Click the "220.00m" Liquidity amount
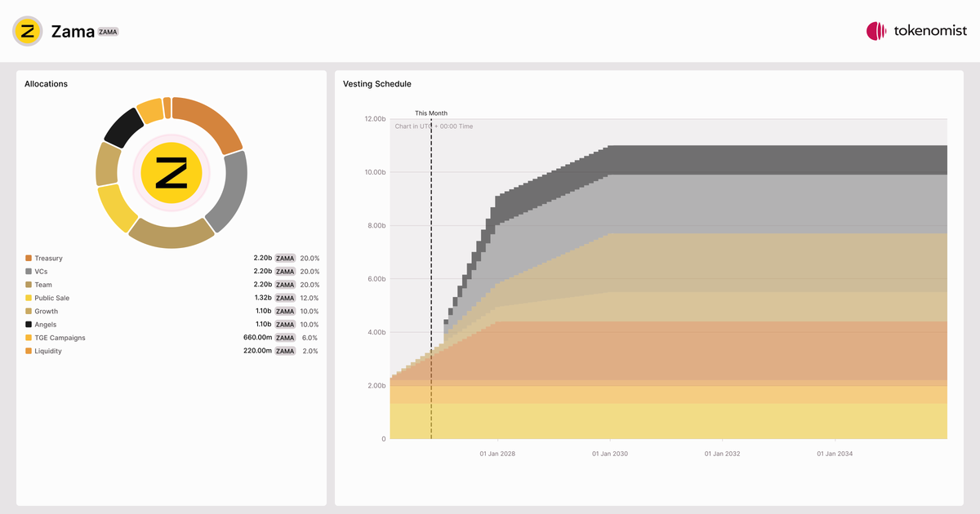Image resolution: width=980 pixels, height=514 pixels. tap(258, 351)
